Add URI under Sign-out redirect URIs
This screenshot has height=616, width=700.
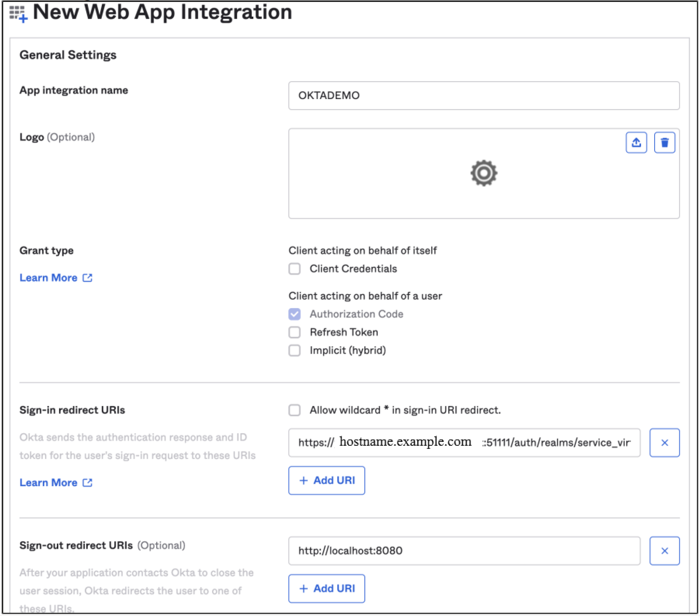point(326,588)
